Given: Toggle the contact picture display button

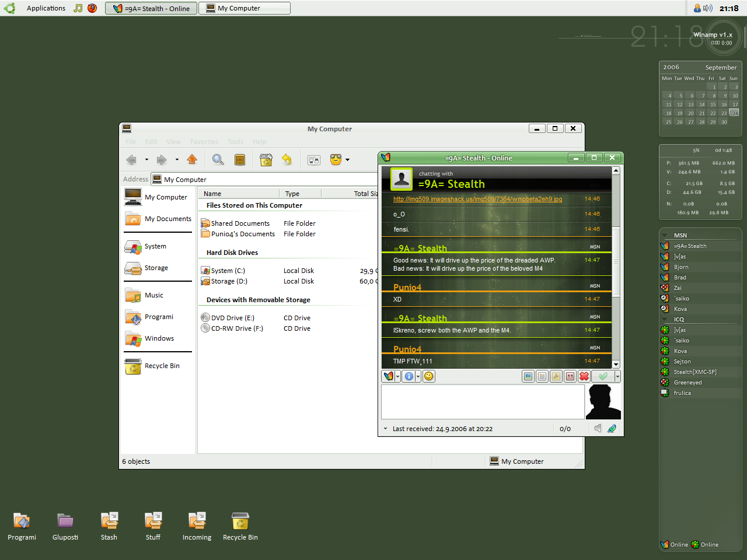Looking at the screenshot, I should pos(528,376).
